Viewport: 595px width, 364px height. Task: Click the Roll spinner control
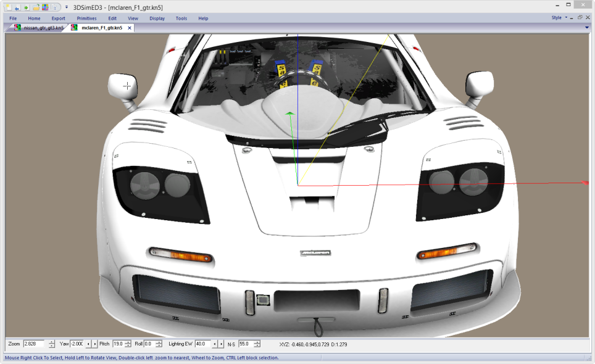point(159,344)
